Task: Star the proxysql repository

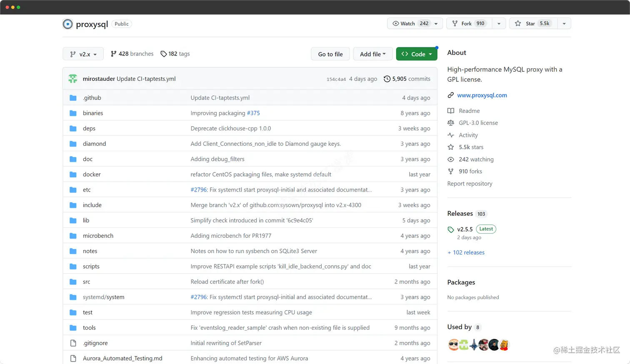Action: tap(533, 24)
